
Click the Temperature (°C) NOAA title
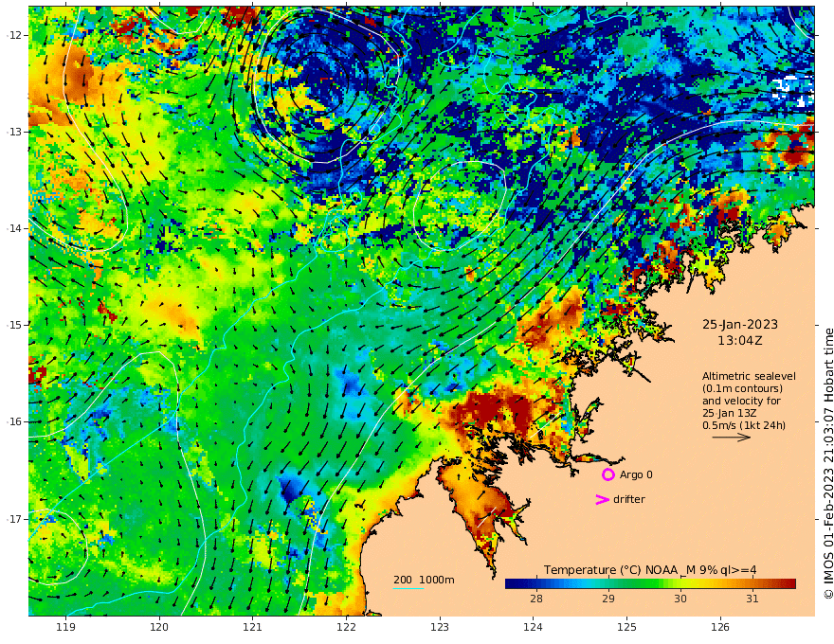[x=650, y=570]
